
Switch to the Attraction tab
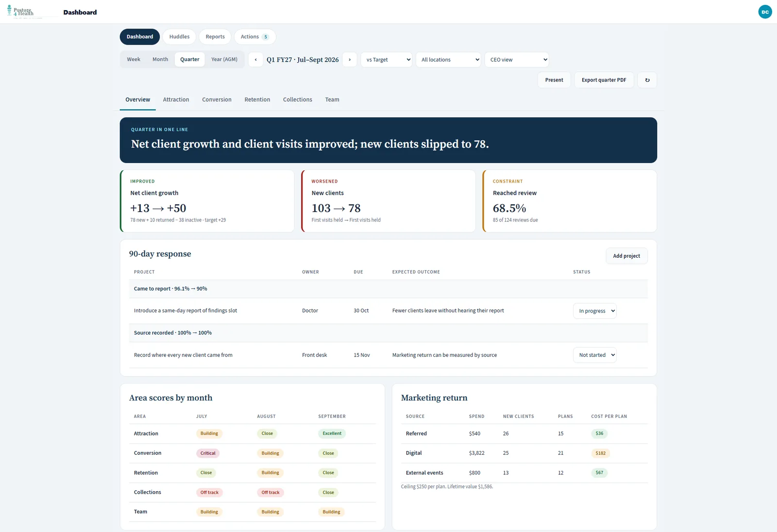pyautogui.click(x=176, y=100)
